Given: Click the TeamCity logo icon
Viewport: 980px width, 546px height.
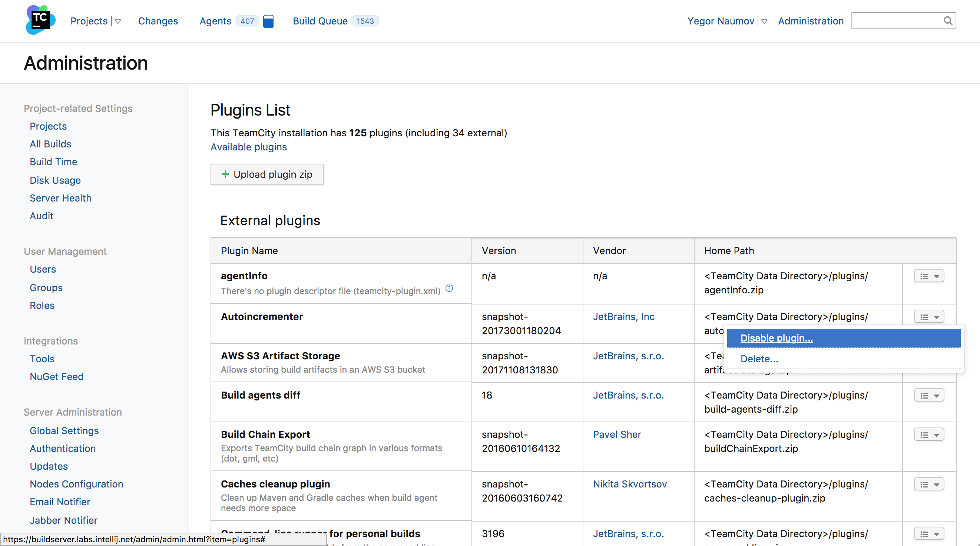Looking at the screenshot, I should click(x=40, y=20).
